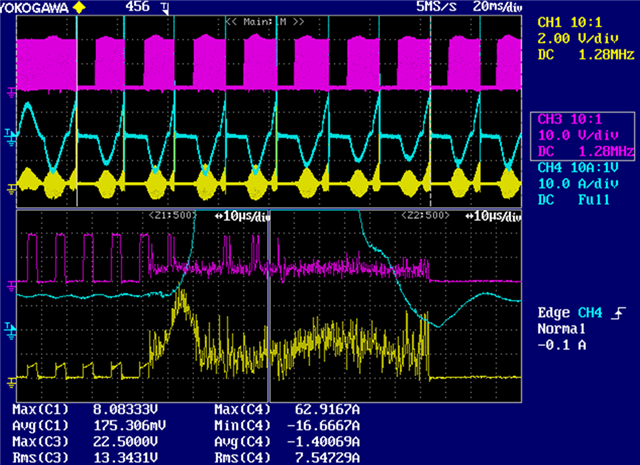This screenshot has height=465, width=640.
Task: Click the 5MS/s sample rate readout
Action: (436, 7)
